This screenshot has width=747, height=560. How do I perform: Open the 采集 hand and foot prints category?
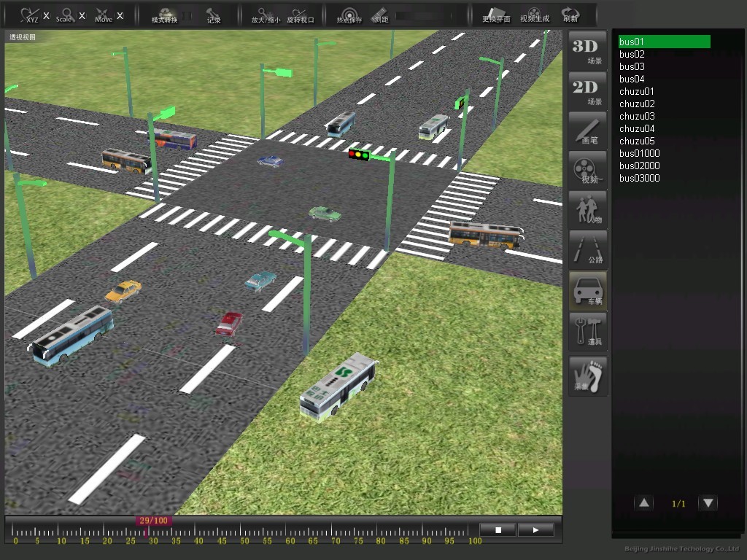(x=588, y=376)
